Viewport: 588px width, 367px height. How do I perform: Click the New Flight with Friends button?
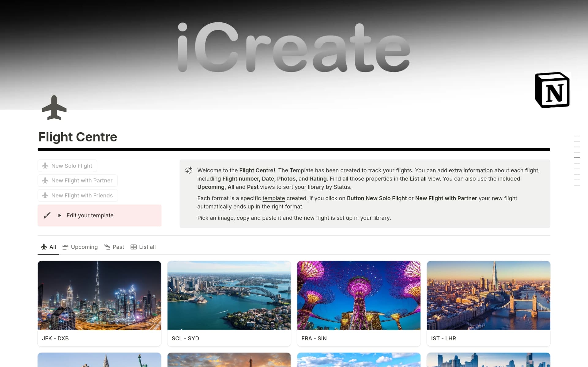tap(77, 195)
